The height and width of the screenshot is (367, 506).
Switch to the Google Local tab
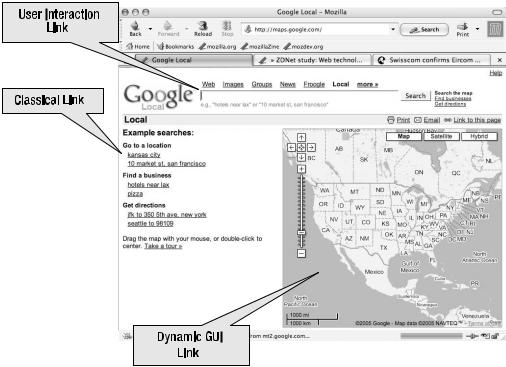(x=194, y=60)
